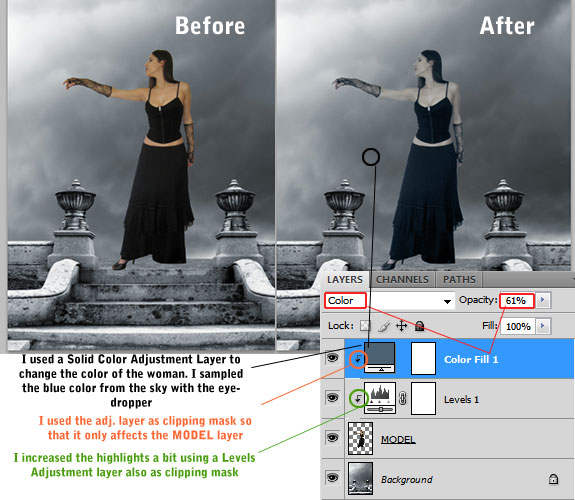The width and height of the screenshot is (575, 500).
Task: Click the Fill 100% value field
Action: tap(518, 326)
